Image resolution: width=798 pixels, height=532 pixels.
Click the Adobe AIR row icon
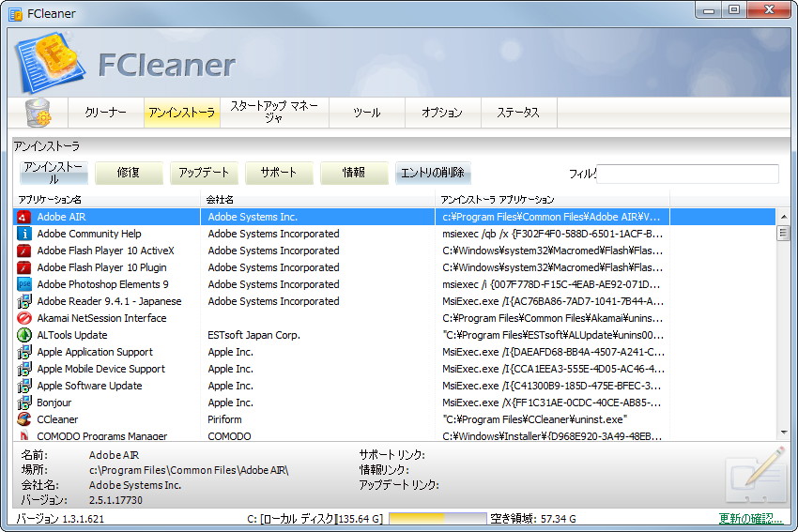(x=23, y=217)
